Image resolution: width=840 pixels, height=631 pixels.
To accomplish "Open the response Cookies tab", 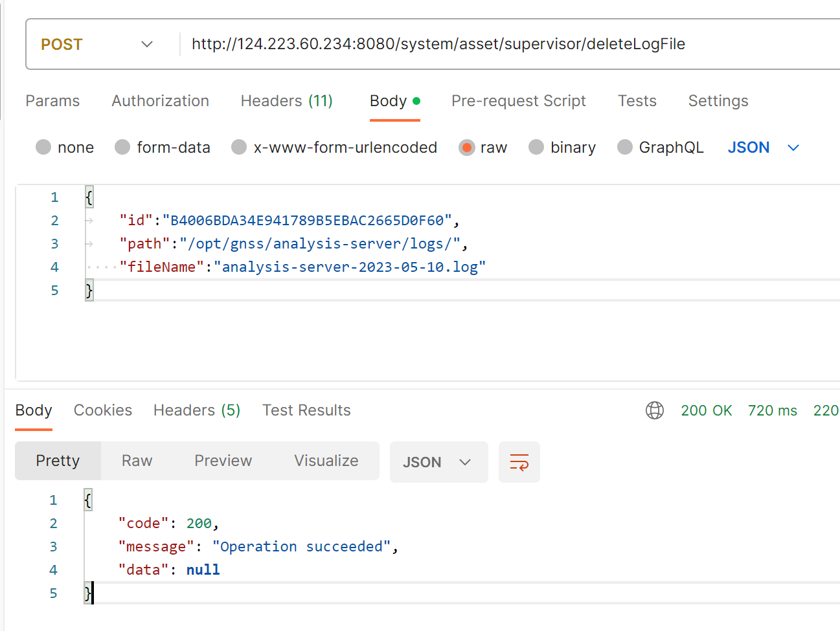I will click(102, 410).
